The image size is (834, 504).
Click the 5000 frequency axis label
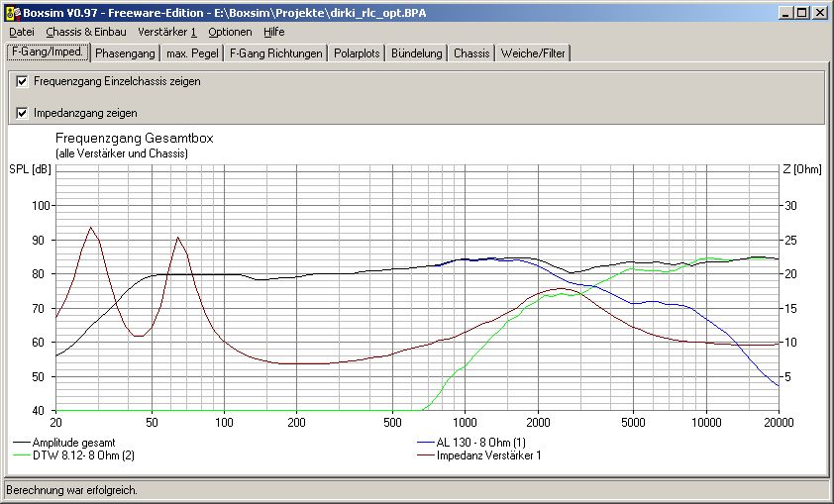633,423
